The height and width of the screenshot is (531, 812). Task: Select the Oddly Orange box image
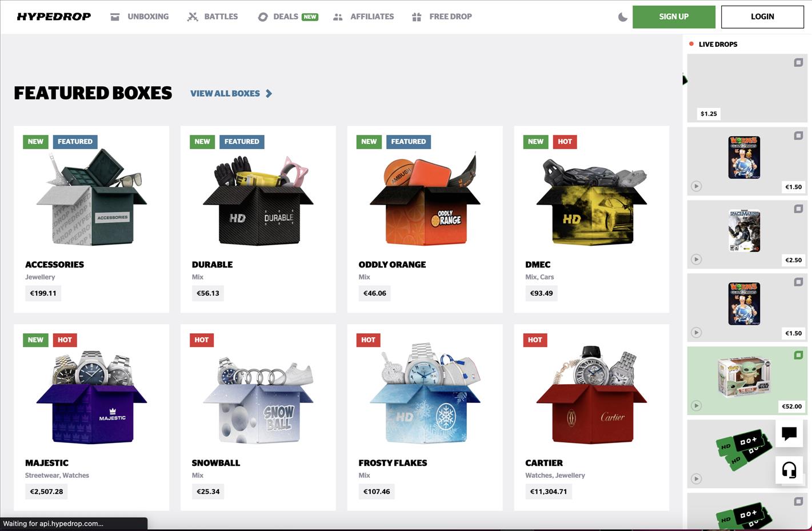click(425, 198)
